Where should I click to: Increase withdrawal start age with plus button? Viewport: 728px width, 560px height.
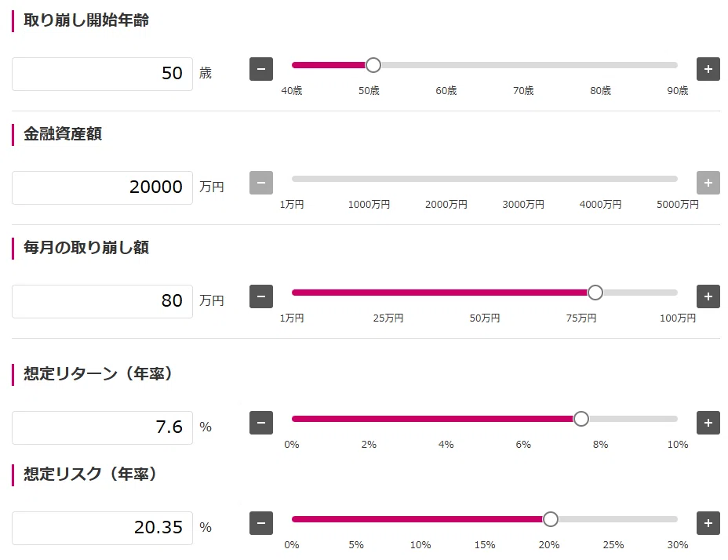coord(708,69)
